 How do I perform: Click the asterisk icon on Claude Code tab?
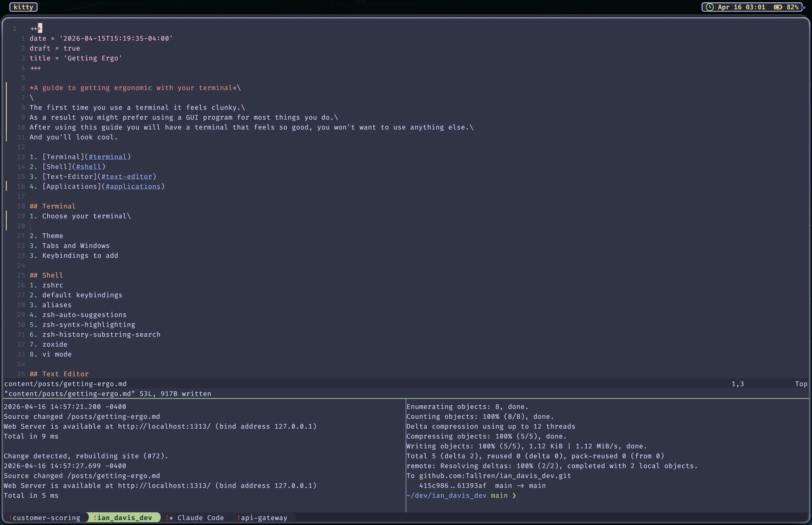click(171, 518)
